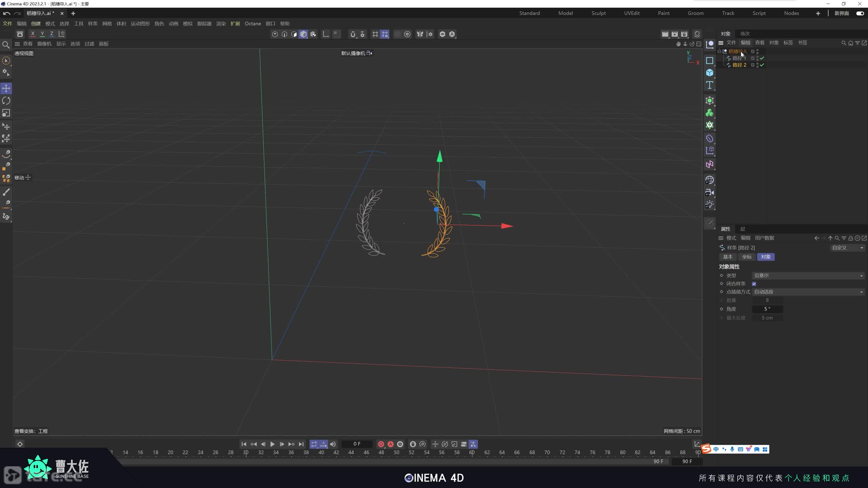The width and height of the screenshot is (868, 488).
Task: Click the Text spline tool icon
Action: 709,85
